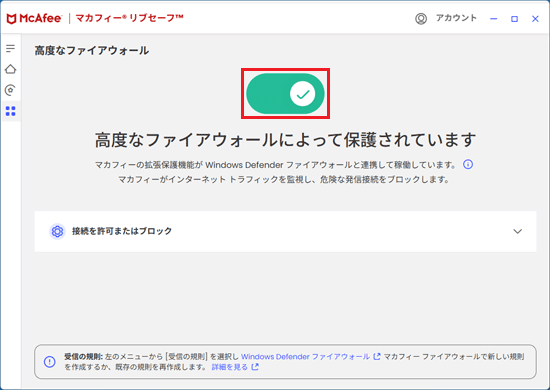Open the four-dot services grid icon
Screen dimensions: 550x390
[11, 111]
